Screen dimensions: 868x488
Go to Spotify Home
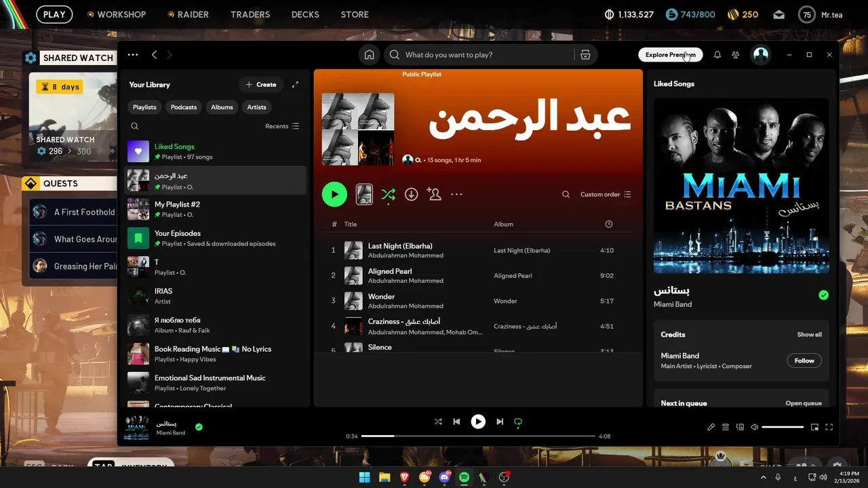(x=369, y=55)
